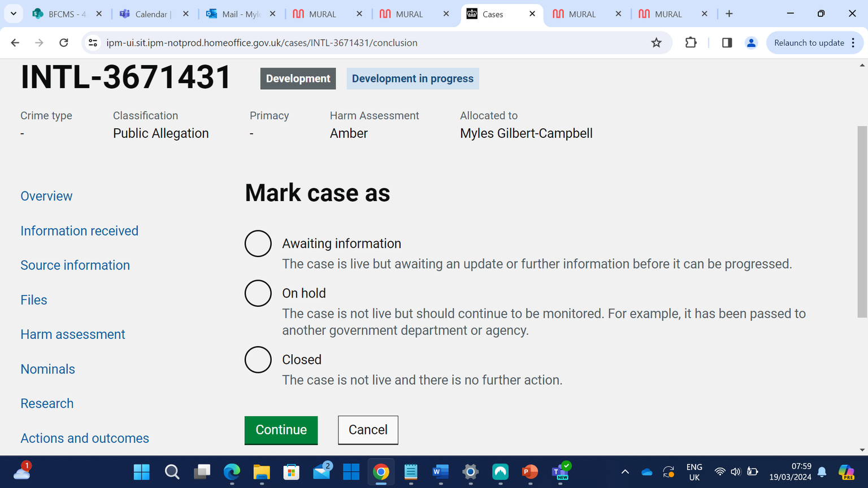Go back to previous page
868x488 pixels.
coord(15,43)
